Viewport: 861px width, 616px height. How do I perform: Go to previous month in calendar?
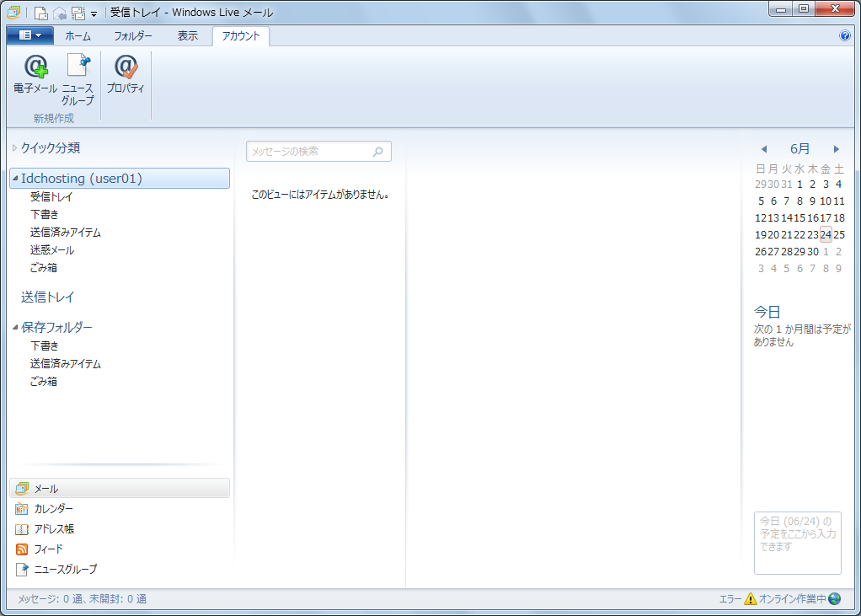pyautogui.click(x=764, y=149)
